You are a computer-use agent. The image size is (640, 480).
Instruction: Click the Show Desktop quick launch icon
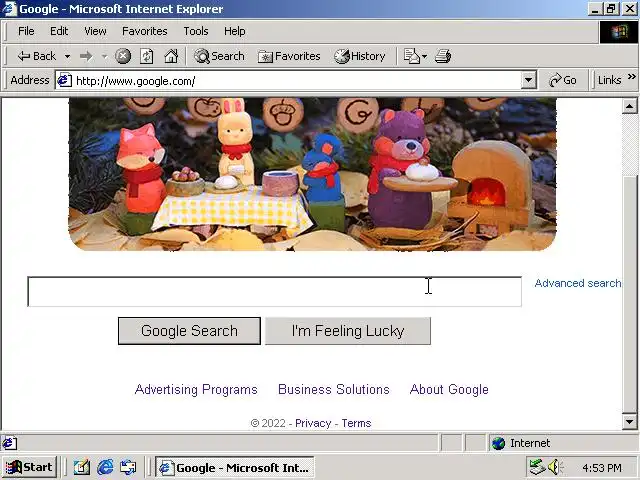coord(82,467)
